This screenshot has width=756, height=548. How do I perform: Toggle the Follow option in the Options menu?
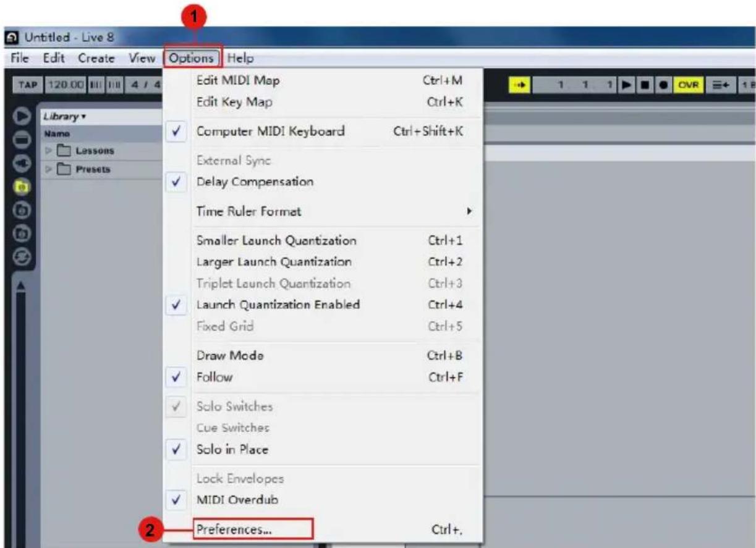pos(323,377)
